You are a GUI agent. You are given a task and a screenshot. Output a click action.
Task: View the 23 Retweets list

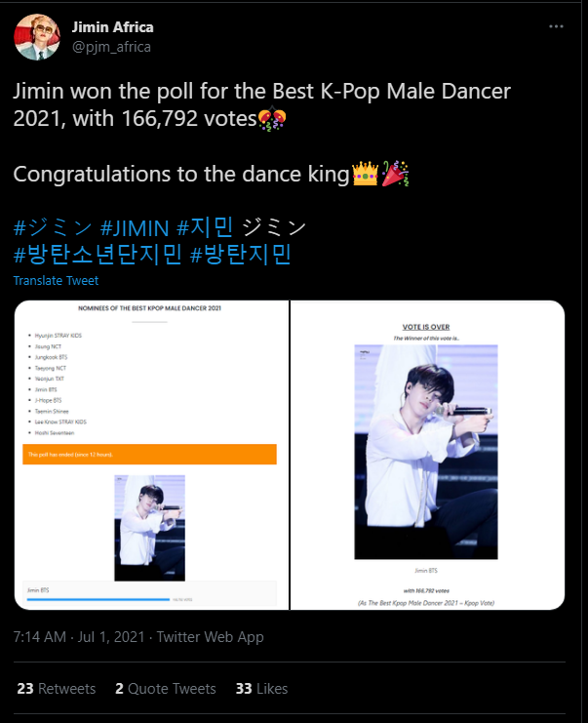(x=57, y=689)
